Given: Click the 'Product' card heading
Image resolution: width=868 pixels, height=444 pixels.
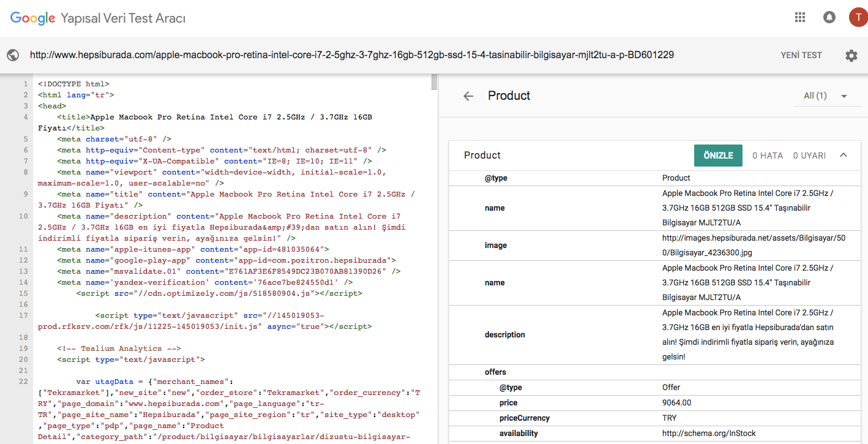Looking at the screenshot, I should (x=482, y=156).
